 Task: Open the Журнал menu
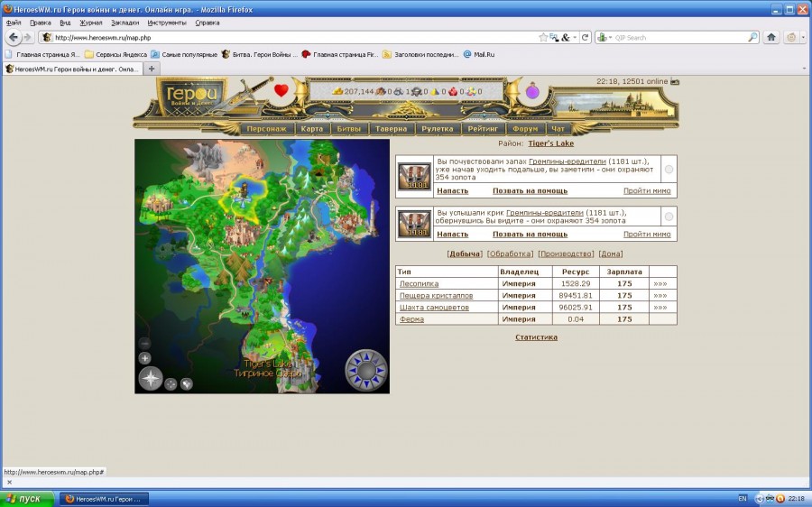point(90,23)
